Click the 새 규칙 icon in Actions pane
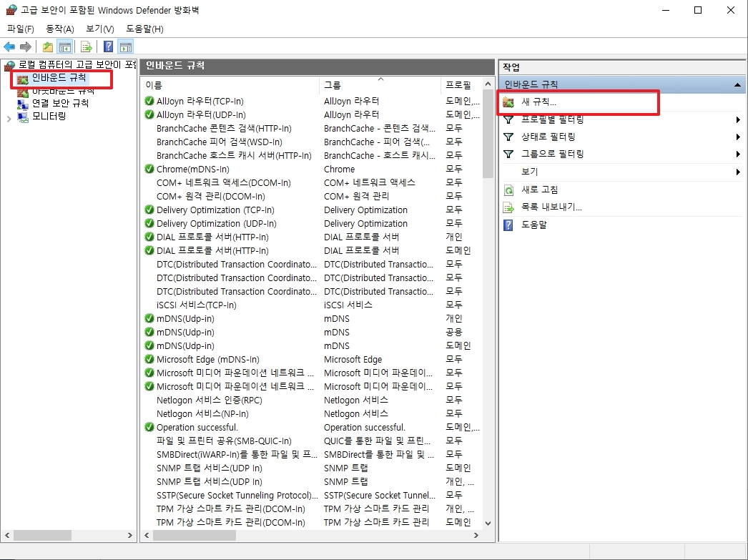The width and height of the screenshot is (748, 560). [x=508, y=102]
